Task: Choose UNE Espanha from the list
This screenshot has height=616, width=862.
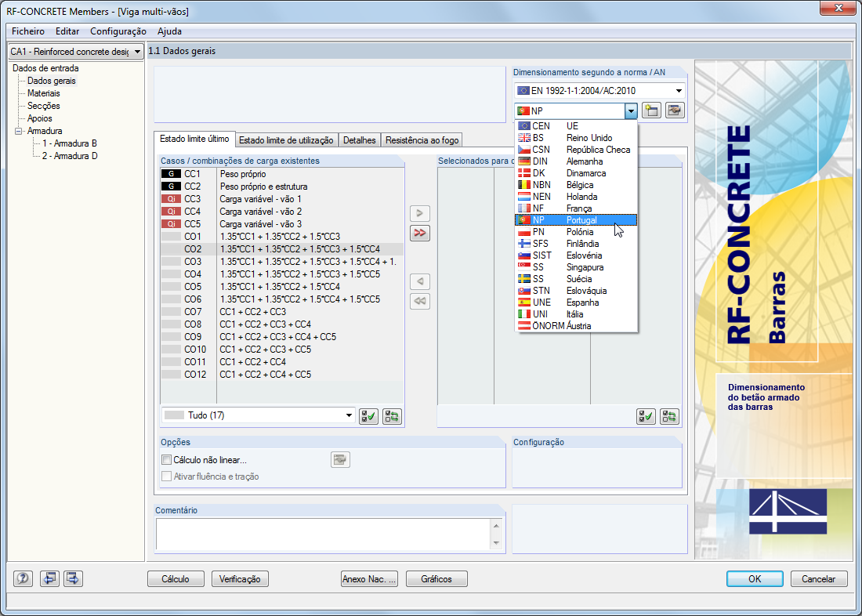Action: pyautogui.click(x=576, y=303)
